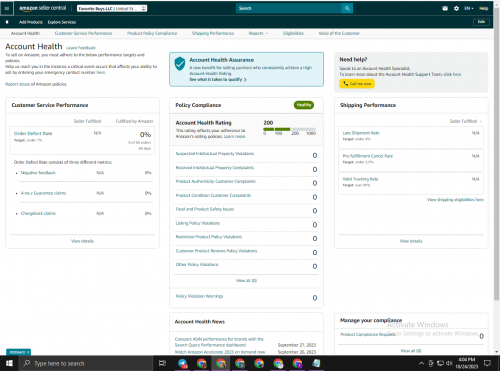The height and width of the screenshot is (371, 500).
Task: Show hidden system tray icons
Action: 421,363
